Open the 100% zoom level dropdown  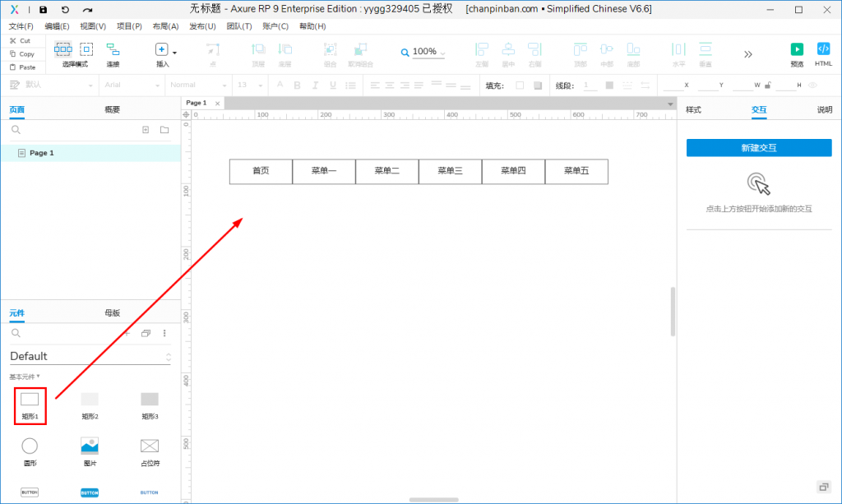(424, 52)
